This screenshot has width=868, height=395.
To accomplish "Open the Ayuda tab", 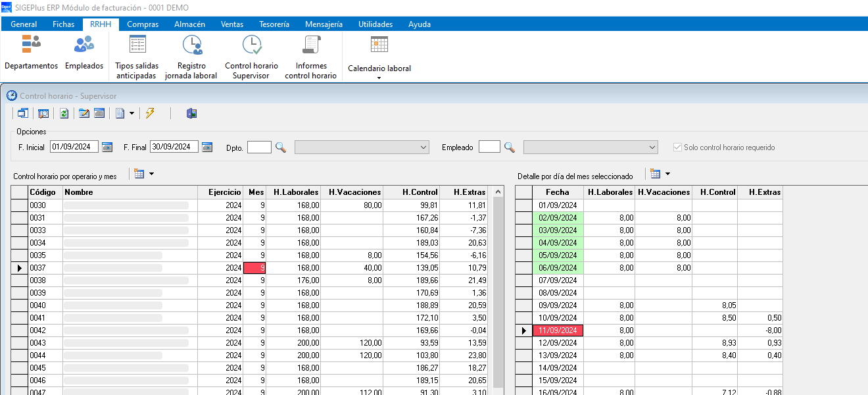I will [x=420, y=24].
